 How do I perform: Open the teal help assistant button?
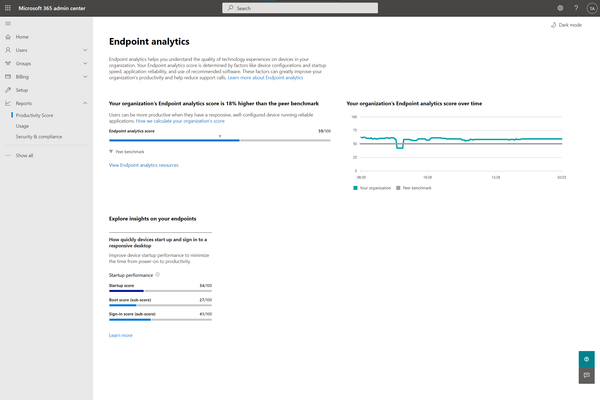click(587, 359)
